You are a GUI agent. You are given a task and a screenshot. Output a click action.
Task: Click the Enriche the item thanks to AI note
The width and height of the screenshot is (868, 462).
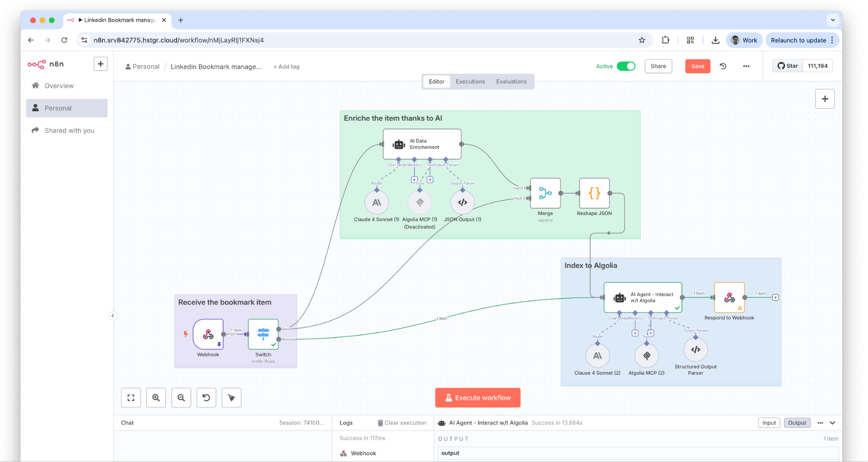[393, 118]
